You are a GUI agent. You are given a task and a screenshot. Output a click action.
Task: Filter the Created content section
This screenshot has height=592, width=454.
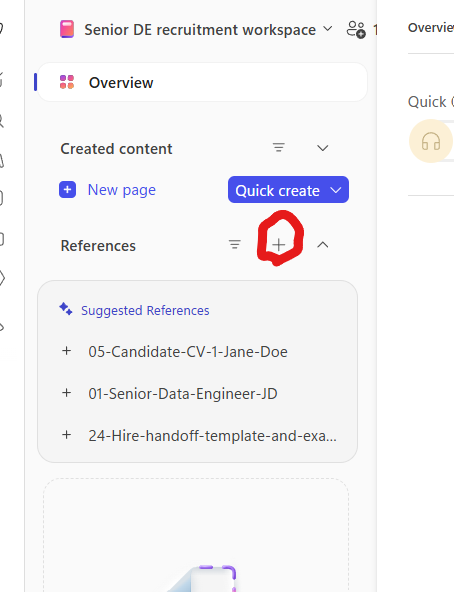279,148
